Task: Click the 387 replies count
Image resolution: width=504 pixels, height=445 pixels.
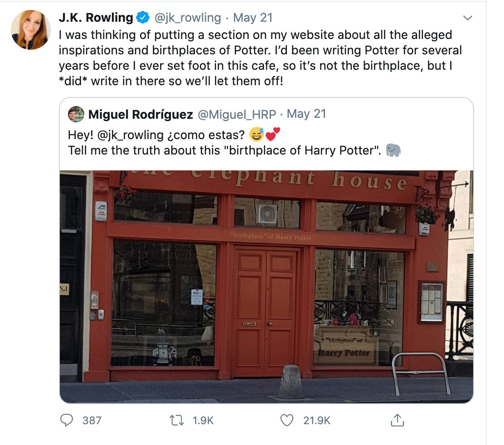Action: [92, 420]
